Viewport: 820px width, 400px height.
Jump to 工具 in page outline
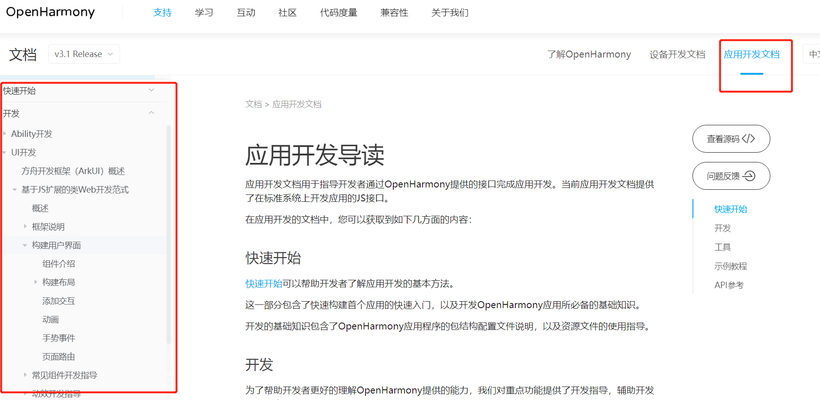coord(722,247)
